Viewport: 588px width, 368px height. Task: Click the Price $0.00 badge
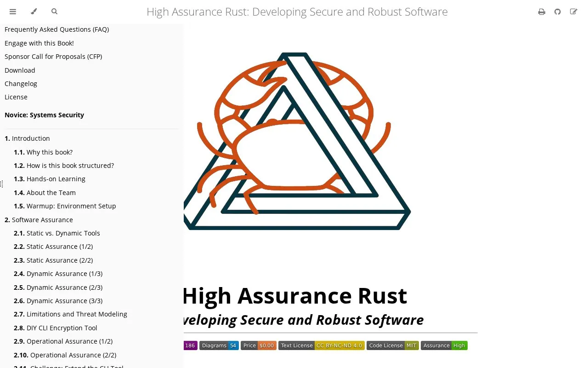pos(259,345)
